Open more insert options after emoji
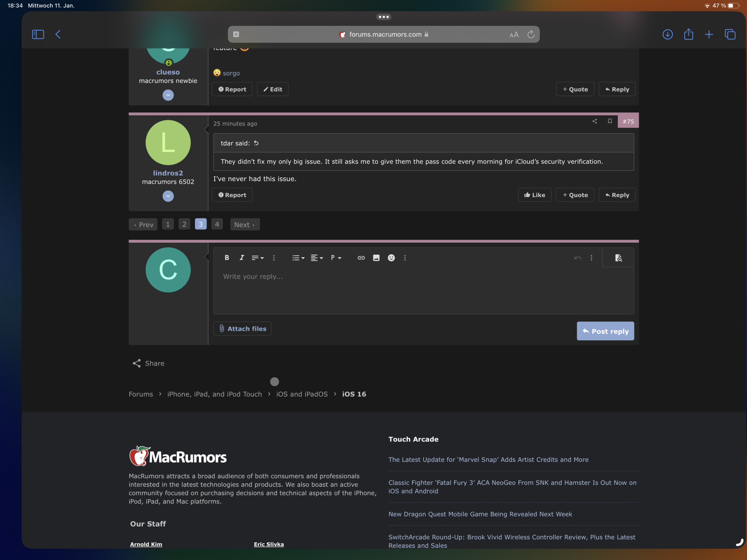The height and width of the screenshot is (560, 747). pyautogui.click(x=405, y=258)
